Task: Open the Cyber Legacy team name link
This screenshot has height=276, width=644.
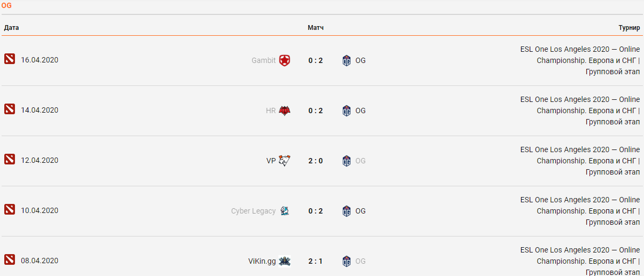Action: (253, 211)
